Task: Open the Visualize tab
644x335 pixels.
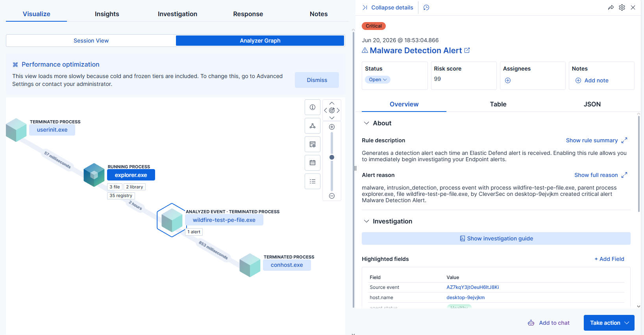Action: tap(36, 14)
